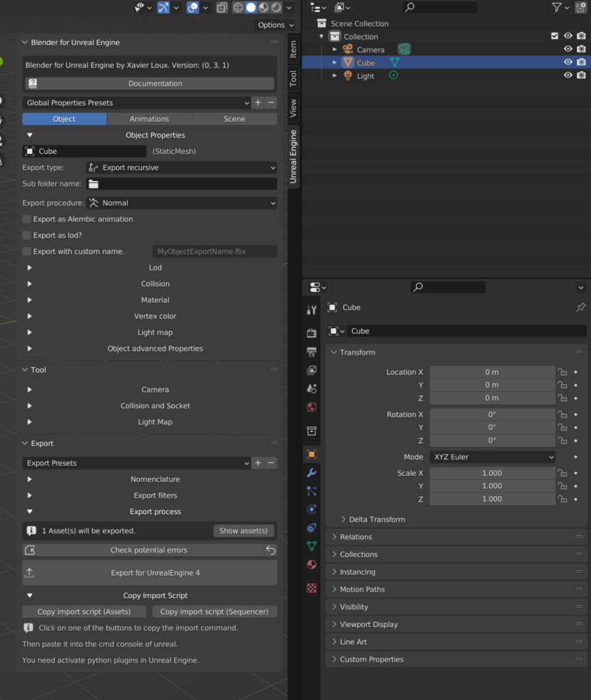Hide Camera in viewport via eye icon

[568, 49]
